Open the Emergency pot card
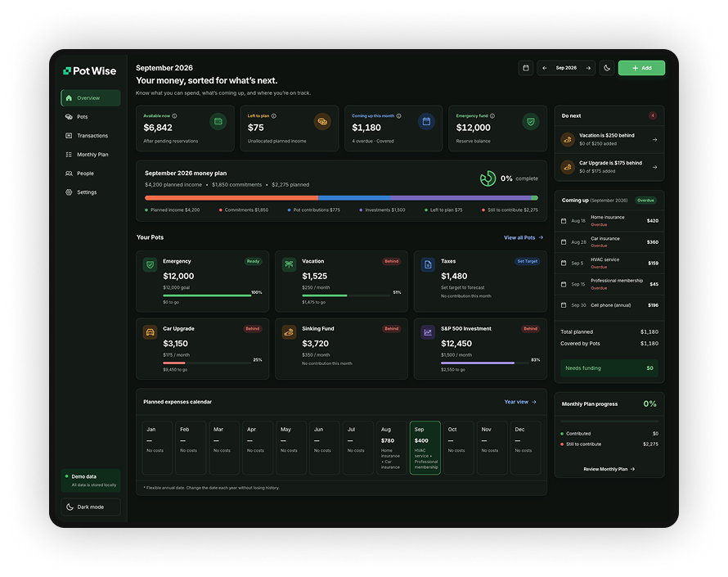Viewport: 728px width, 577px height. [202, 282]
